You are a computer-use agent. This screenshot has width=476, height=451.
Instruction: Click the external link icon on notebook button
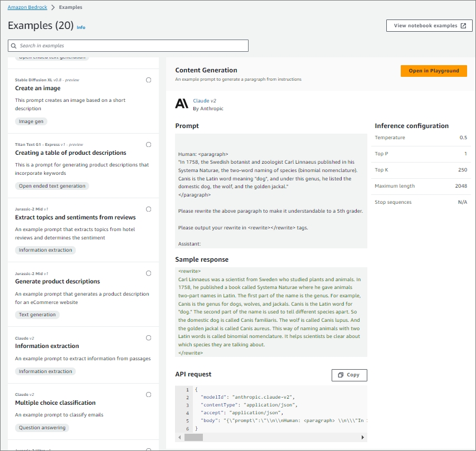464,26
